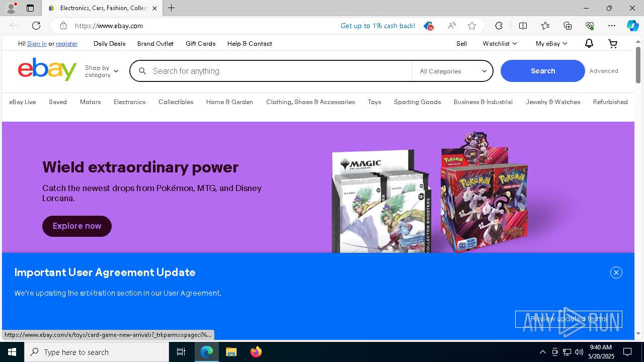
Task: Expand Shop by category dropdown
Action: 102,71
